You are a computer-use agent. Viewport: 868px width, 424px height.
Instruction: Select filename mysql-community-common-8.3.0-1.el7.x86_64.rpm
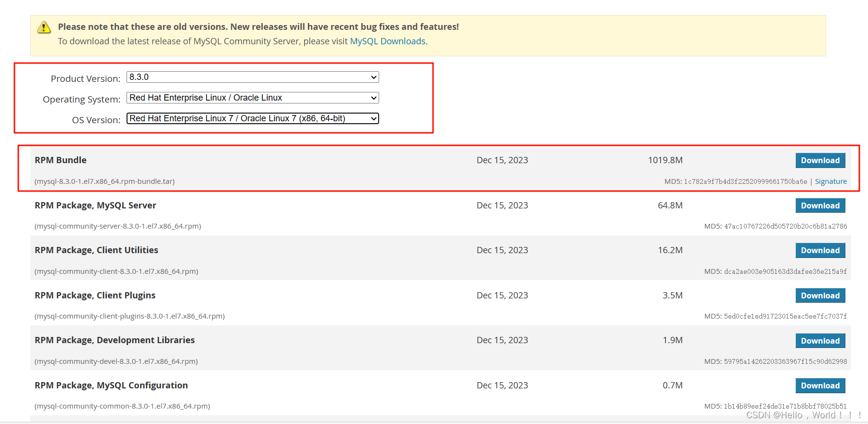point(123,406)
